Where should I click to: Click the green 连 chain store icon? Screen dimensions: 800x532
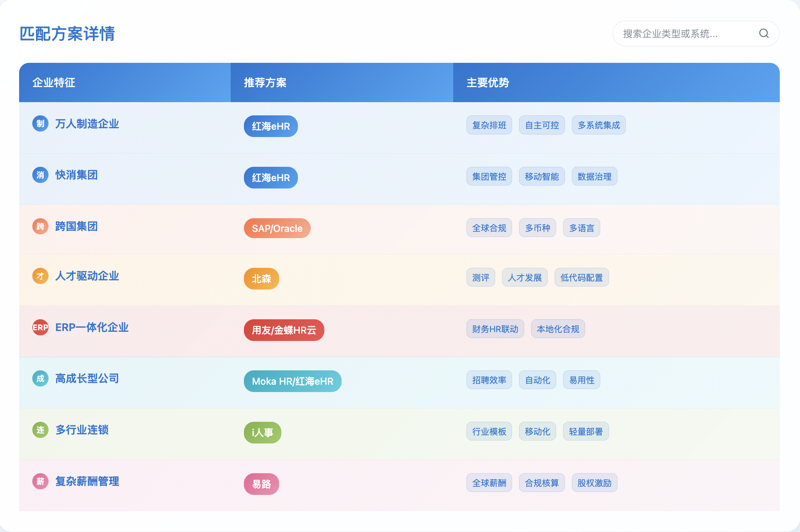pos(40,430)
